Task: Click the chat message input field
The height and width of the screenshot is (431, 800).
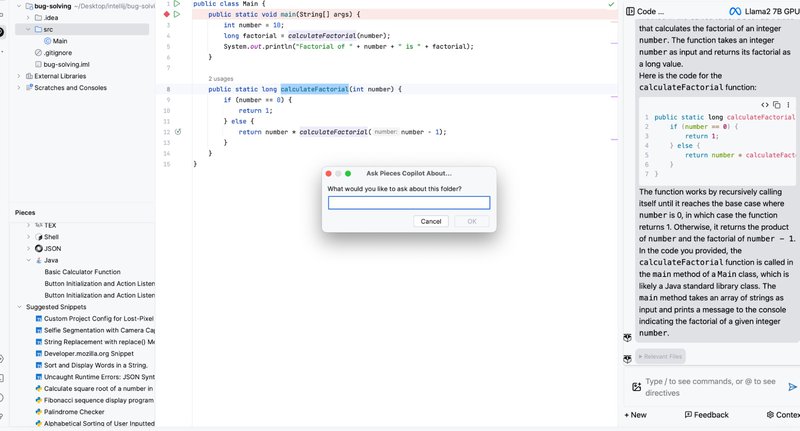Action: coord(710,387)
